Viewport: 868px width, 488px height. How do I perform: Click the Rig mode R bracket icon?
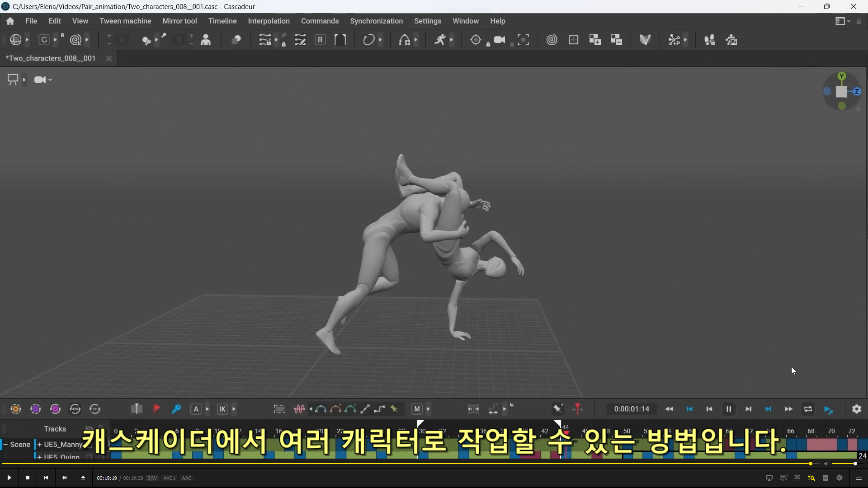pyautogui.click(x=320, y=40)
